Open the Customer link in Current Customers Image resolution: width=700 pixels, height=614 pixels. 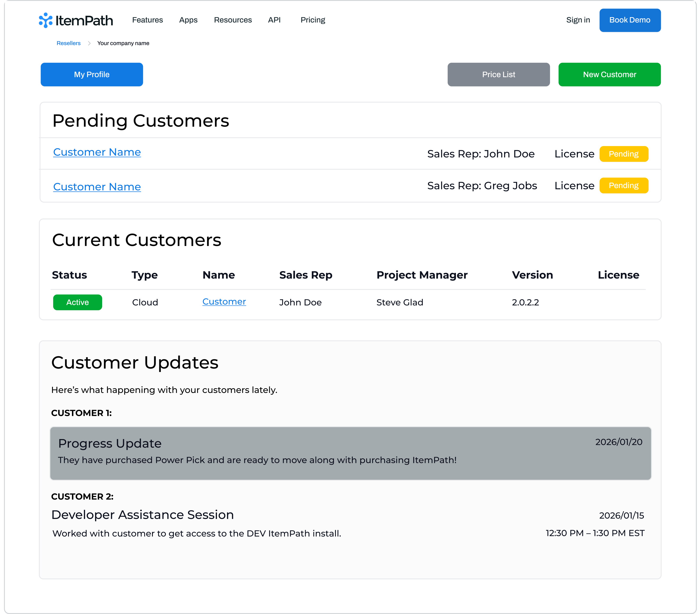(x=224, y=301)
